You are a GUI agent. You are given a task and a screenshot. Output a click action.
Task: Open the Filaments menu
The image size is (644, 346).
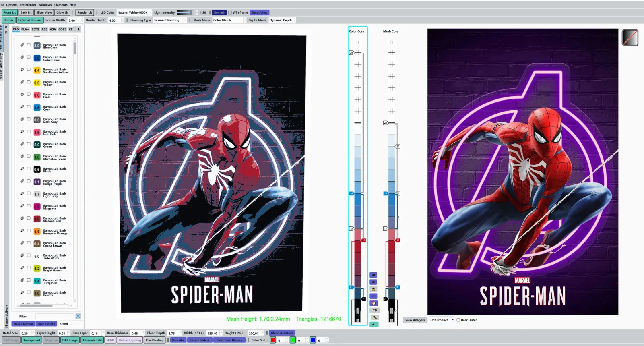61,5
